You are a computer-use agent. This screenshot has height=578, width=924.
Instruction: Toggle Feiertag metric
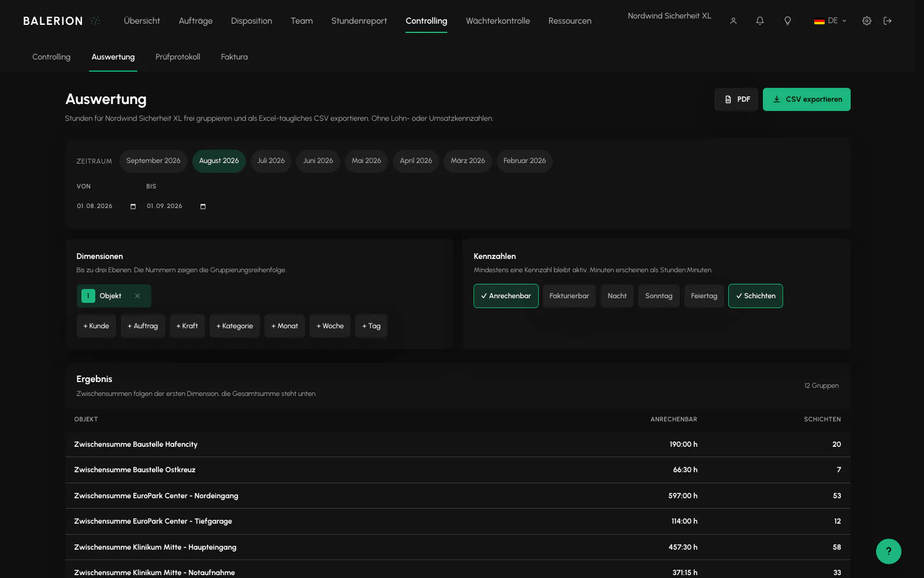(x=704, y=296)
